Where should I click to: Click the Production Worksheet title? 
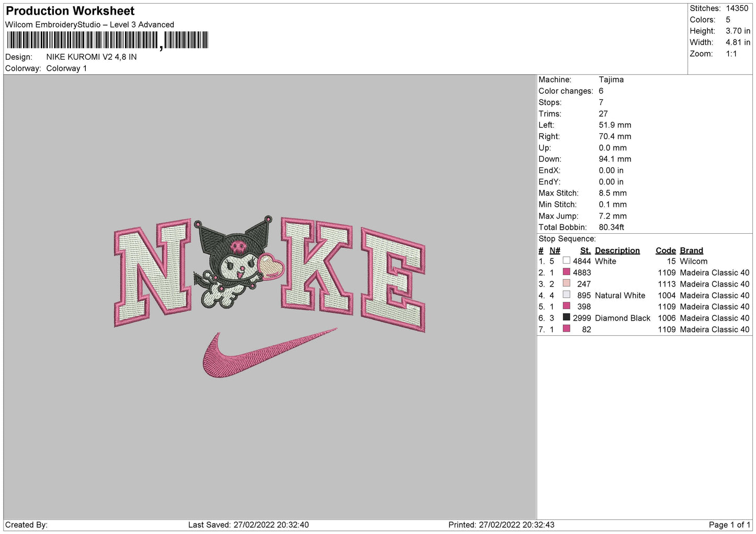[x=70, y=11]
